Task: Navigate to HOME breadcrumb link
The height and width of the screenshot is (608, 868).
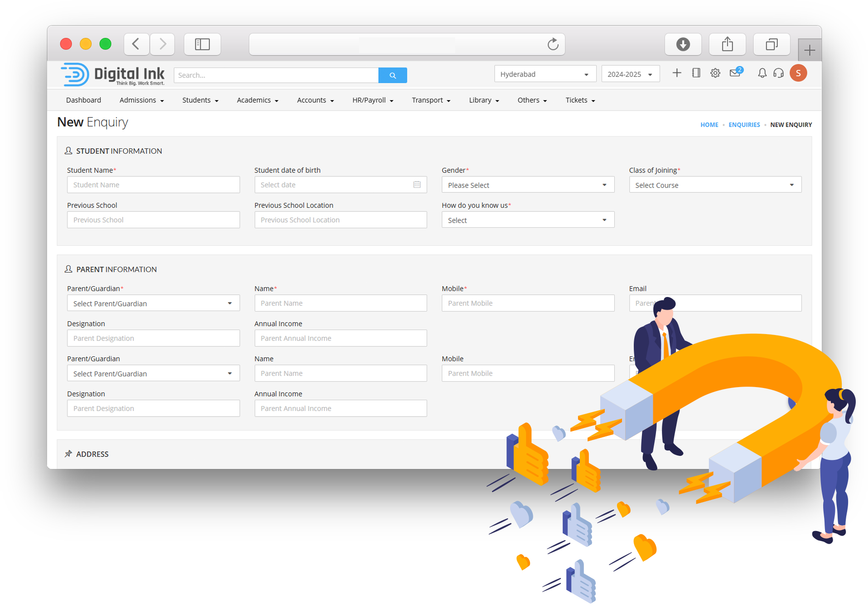Action: pos(709,125)
